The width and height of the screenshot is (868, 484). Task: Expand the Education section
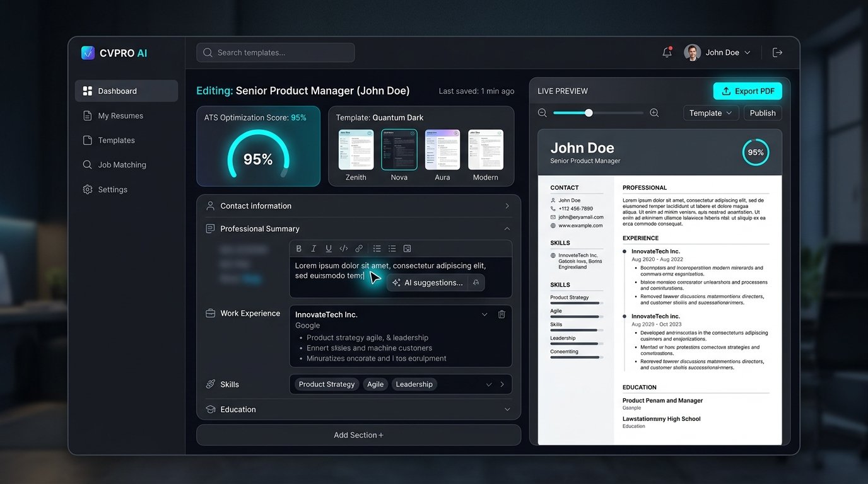pos(507,410)
